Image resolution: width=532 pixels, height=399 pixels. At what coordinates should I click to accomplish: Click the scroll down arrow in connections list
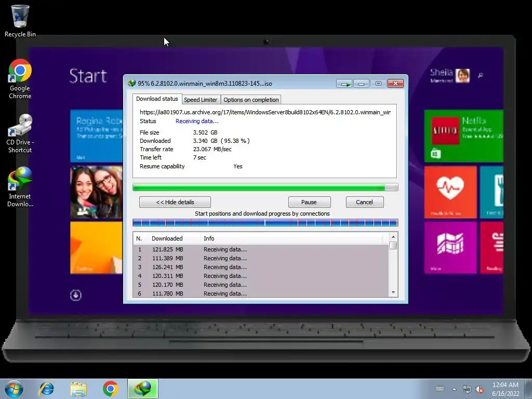[x=393, y=292]
